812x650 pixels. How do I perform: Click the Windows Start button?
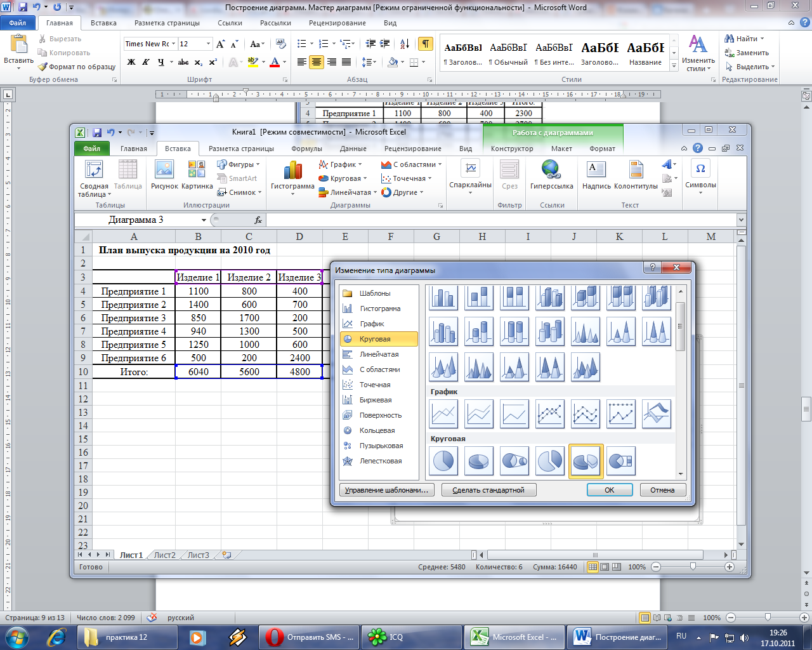[17, 637]
